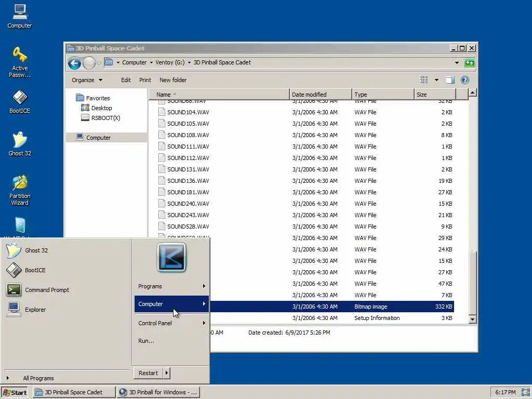
Task: Select the SOUND240.WAV file
Action: [x=305, y=204]
